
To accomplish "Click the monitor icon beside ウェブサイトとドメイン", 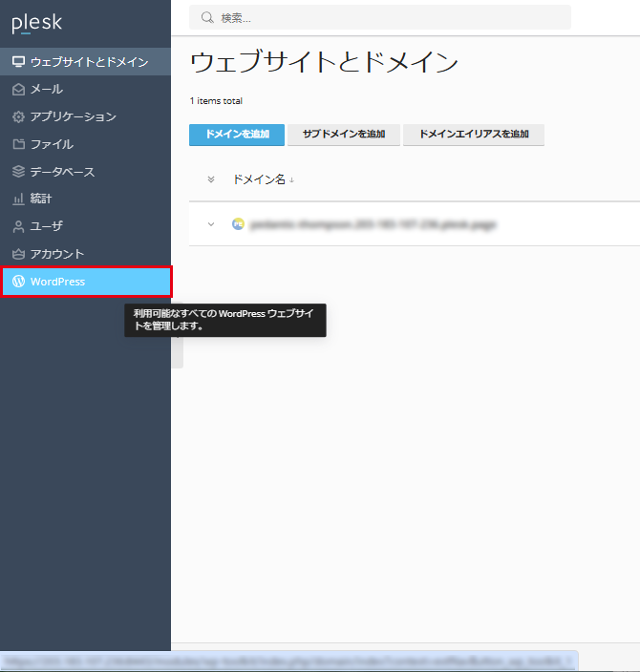I will [18, 62].
